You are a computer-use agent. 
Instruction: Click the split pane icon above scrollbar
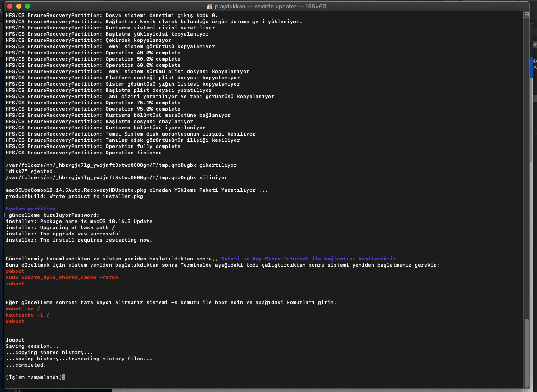[x=528, y=15]
